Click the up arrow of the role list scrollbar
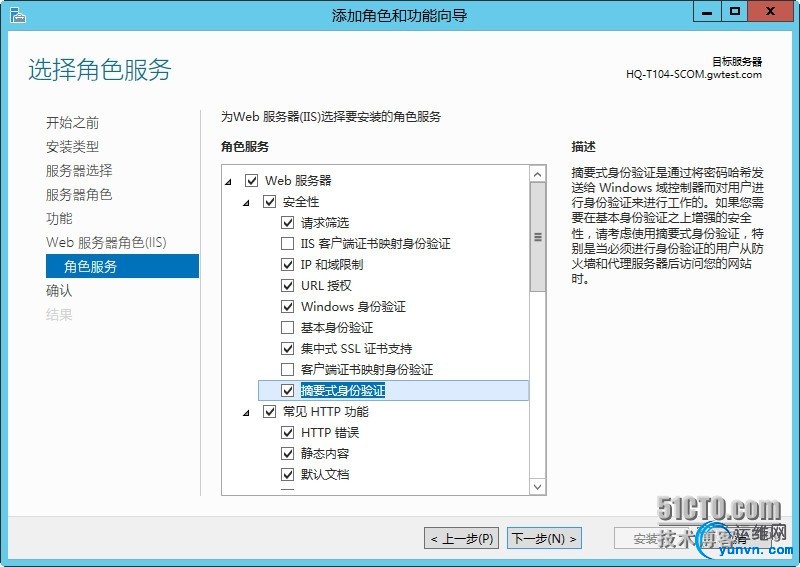The height and width of the screenshot is (567, 800). coord(537,175)
